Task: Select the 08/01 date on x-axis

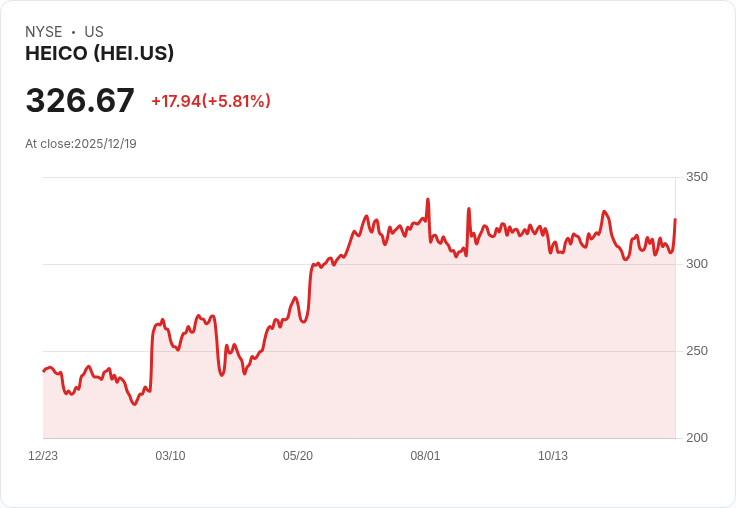Action: coord(425,456)
